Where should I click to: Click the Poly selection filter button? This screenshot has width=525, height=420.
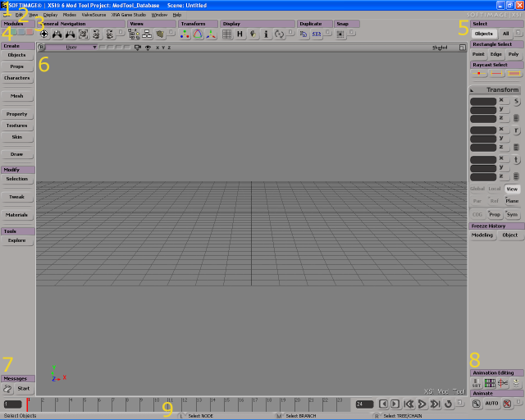point(514,54)
